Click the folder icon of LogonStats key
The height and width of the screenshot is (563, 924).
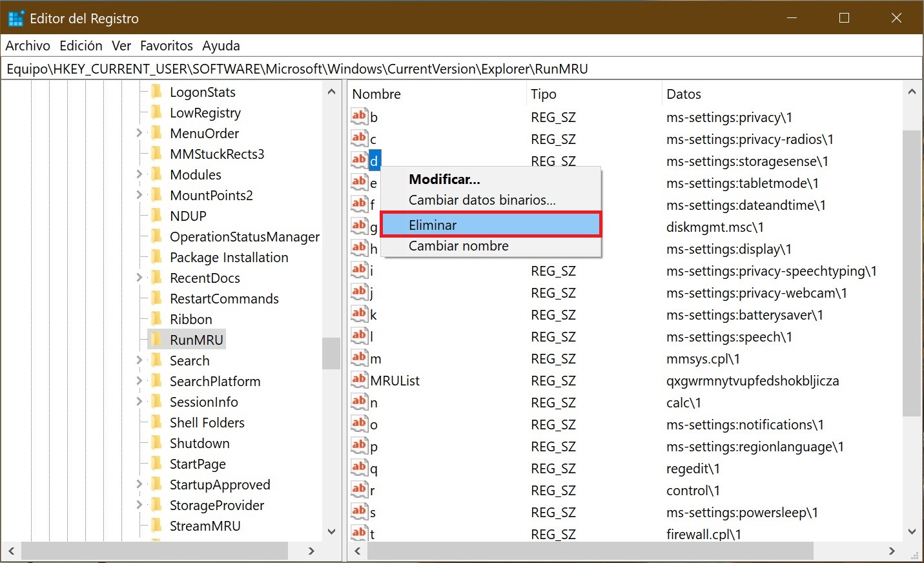point(156,91)
